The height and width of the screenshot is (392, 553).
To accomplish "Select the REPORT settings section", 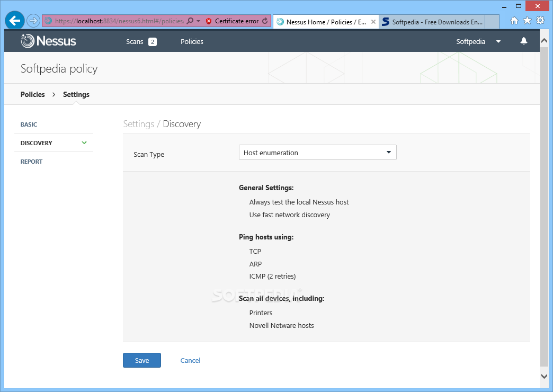I will click(31, 162).
